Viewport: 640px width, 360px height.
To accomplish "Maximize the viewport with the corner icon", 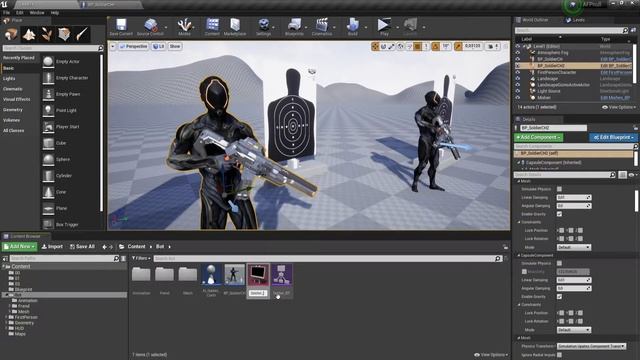I will tap(505, 47).
